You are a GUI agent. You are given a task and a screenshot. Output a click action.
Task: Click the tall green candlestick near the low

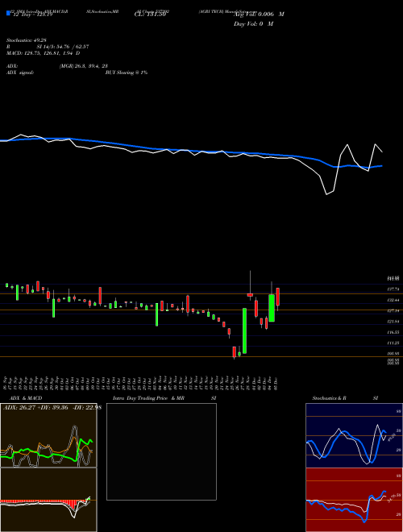click(244, 330)
